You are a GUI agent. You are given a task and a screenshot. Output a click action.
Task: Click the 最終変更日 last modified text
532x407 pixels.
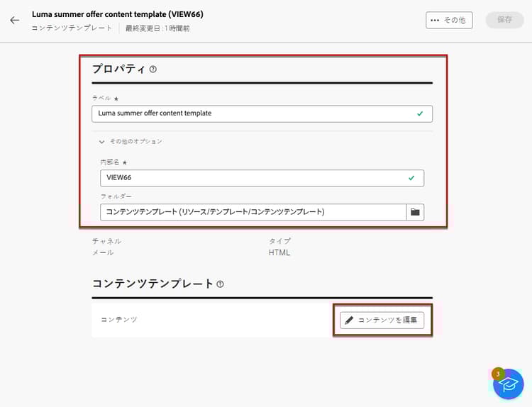pyautogui.click(x=157, y=28)
